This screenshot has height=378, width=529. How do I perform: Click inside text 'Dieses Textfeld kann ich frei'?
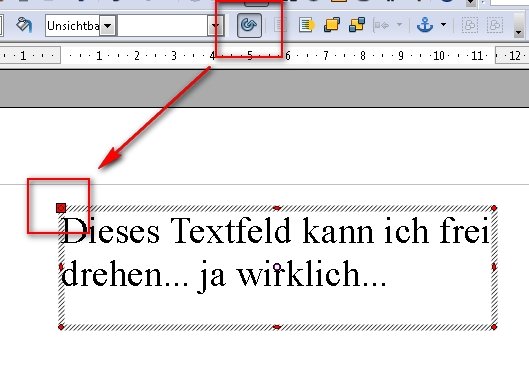click(276, 231)
